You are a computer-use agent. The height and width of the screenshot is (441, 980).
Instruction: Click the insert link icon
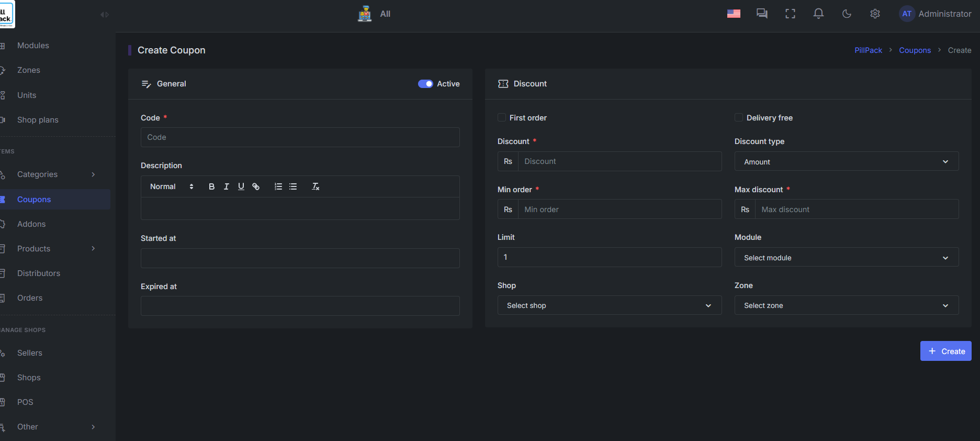point(256,186)
